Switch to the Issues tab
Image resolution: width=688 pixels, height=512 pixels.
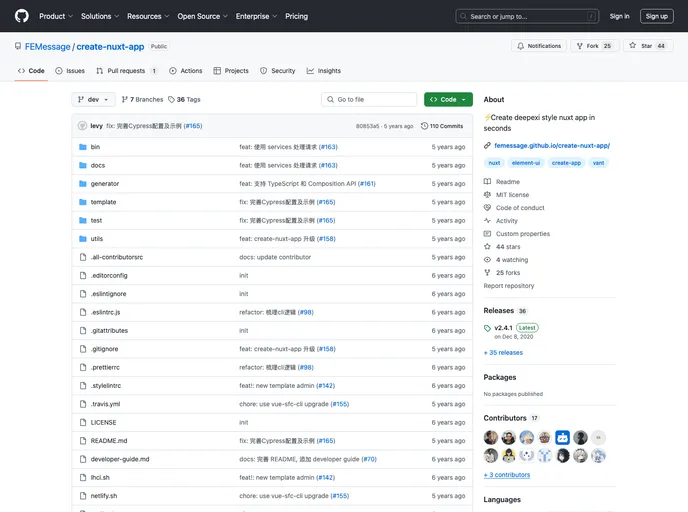coord(70,71)
